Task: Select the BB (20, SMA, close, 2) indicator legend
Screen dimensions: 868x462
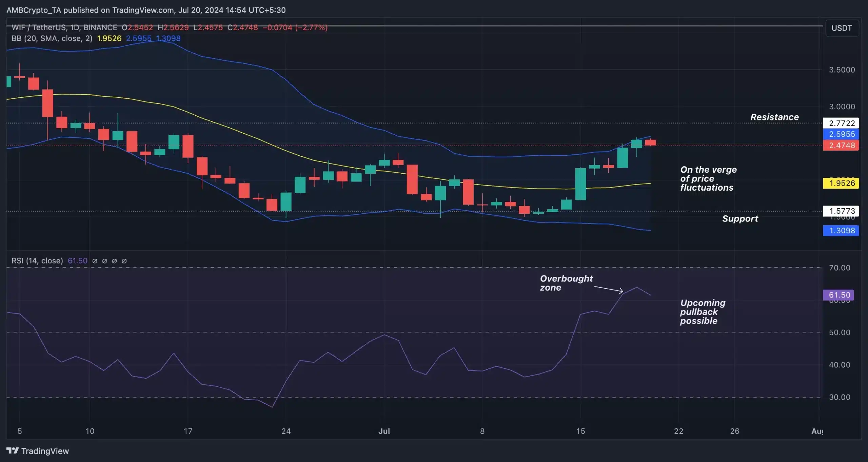Action: pos(52,38)
